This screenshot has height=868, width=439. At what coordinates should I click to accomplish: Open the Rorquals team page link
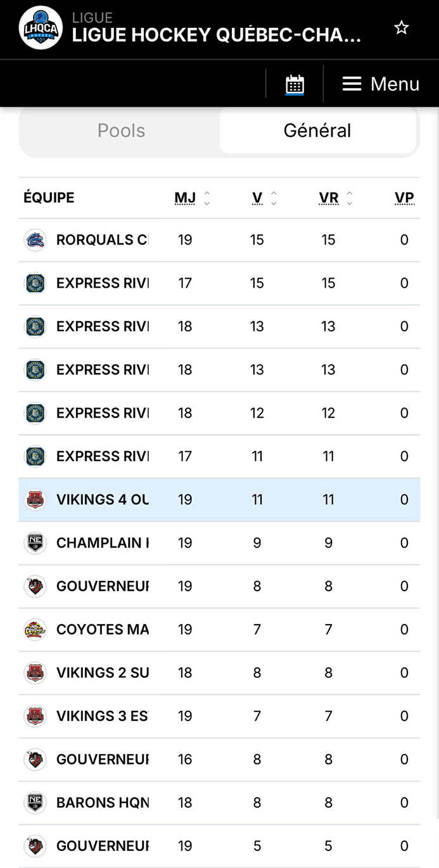102,240
